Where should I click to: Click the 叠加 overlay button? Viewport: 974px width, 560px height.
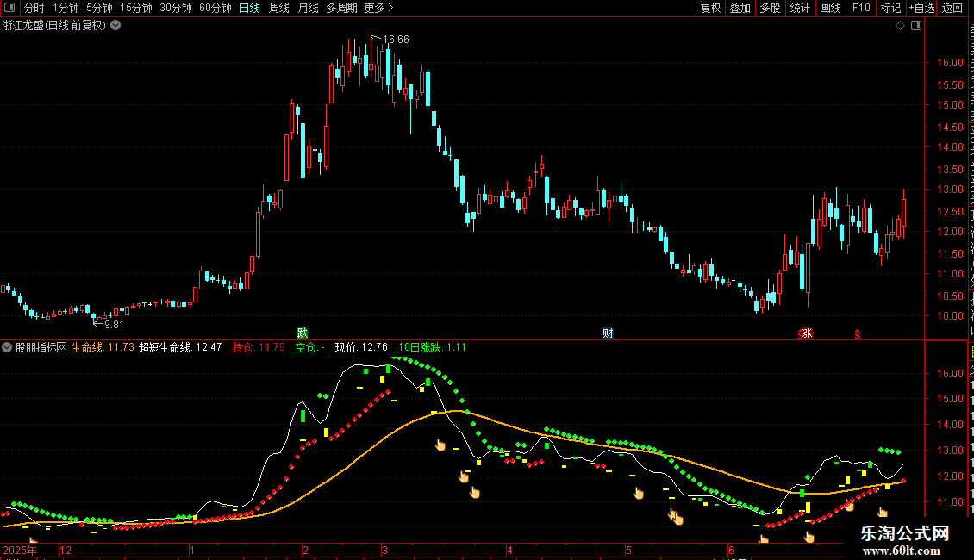click(740, 8)
